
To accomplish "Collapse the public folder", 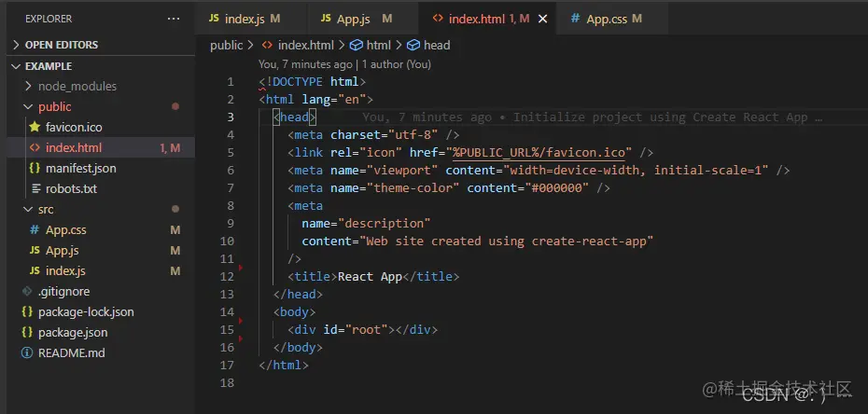I will click(55, 106).
